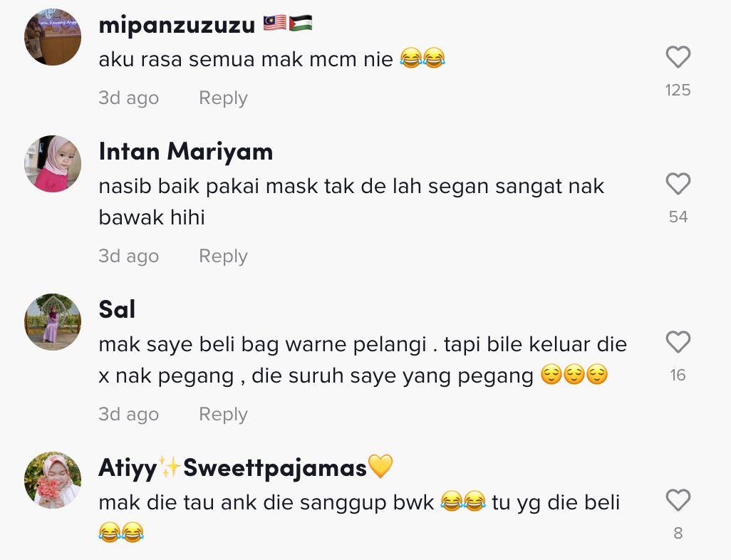Tap heart icon on Intan Mariyam's comment
Screen dimensions: 731x560
point(678,184)
